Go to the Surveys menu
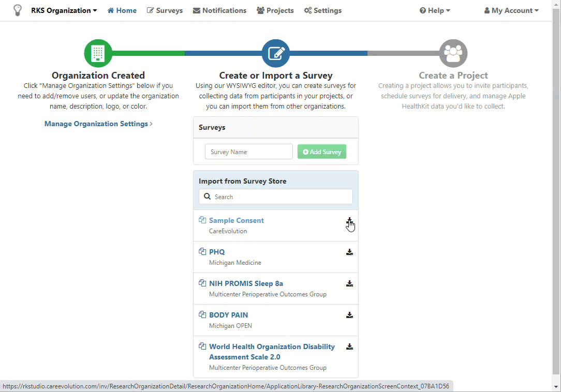 (x=165, y=10)
